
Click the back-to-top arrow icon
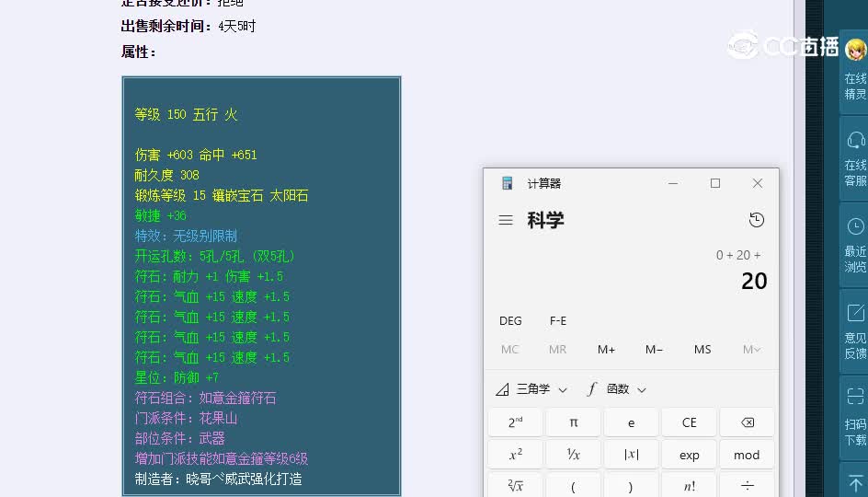tap(855, 482)
